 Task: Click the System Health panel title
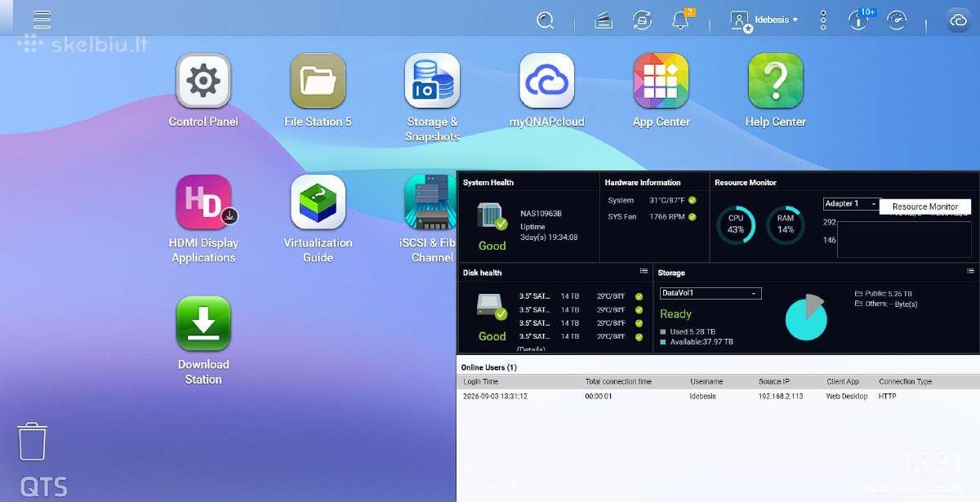[x=488, y=182]
